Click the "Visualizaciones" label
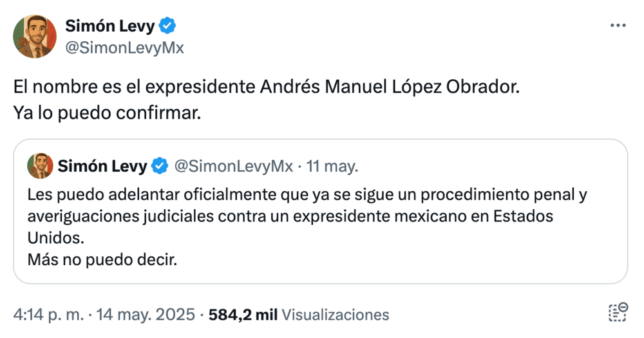Viewport: 644px width, 338px height. (336, 315)
